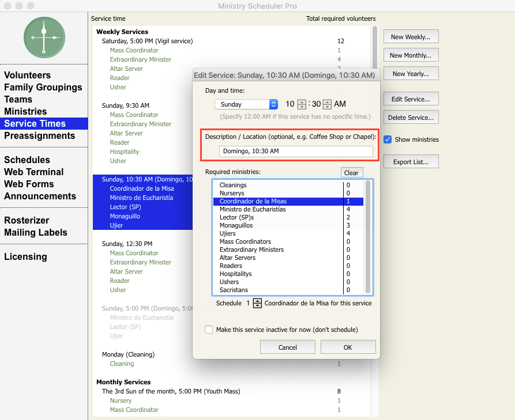Click the Export List... button
The height and width of the screenshot is (420, 515).
coord(411,162)
